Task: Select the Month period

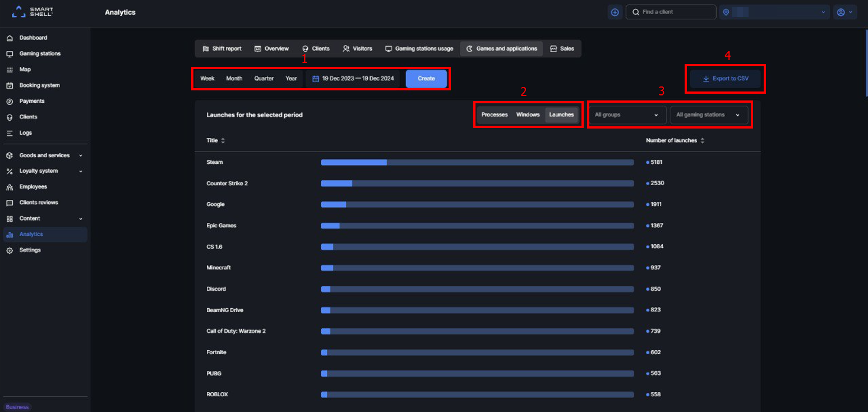Action: point(234,79)
